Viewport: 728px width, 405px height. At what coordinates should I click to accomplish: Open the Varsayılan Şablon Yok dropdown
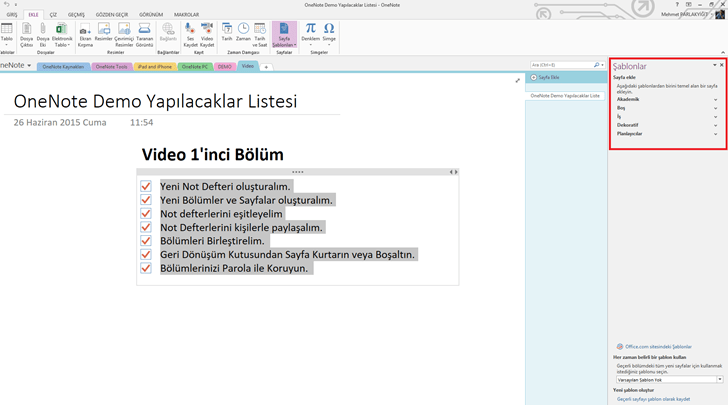[720, 379]
